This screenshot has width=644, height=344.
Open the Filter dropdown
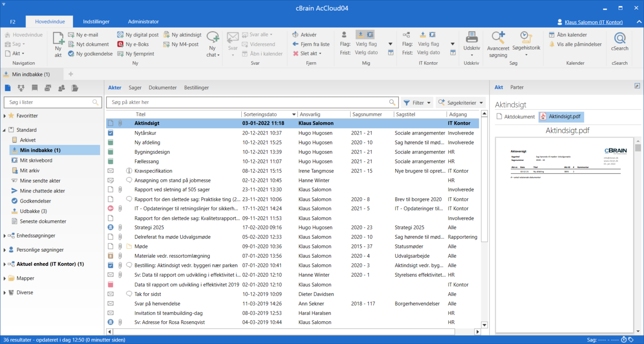point(417,102)
